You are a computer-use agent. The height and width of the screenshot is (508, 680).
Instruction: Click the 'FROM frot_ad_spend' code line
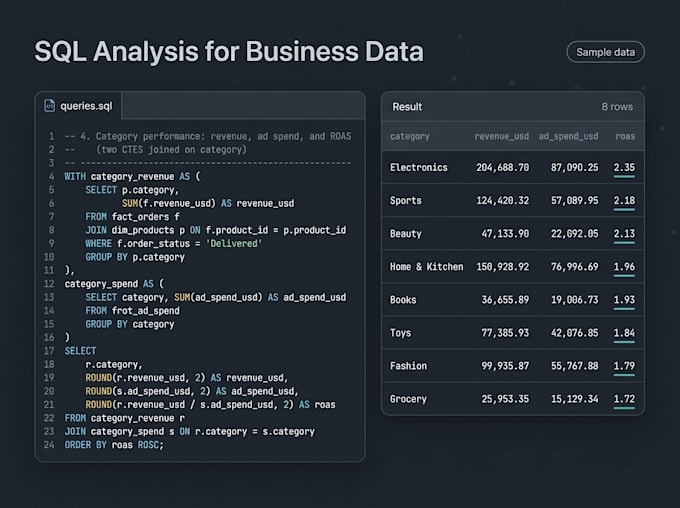click(x=132, y=311)
